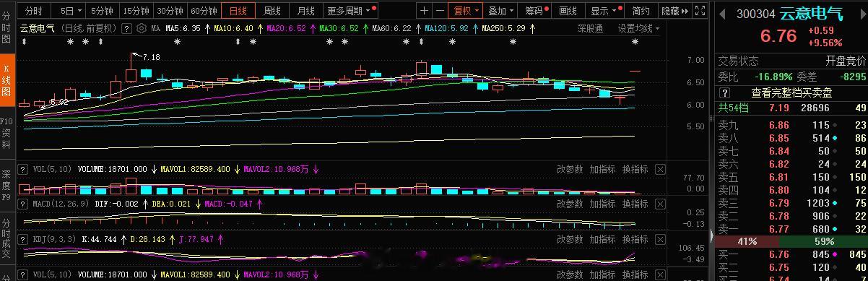Image resolution: width=868 pixels, height=281 pixels.
Task: Click 查看完整档买卖盘 link
Action: coord(791,92)
